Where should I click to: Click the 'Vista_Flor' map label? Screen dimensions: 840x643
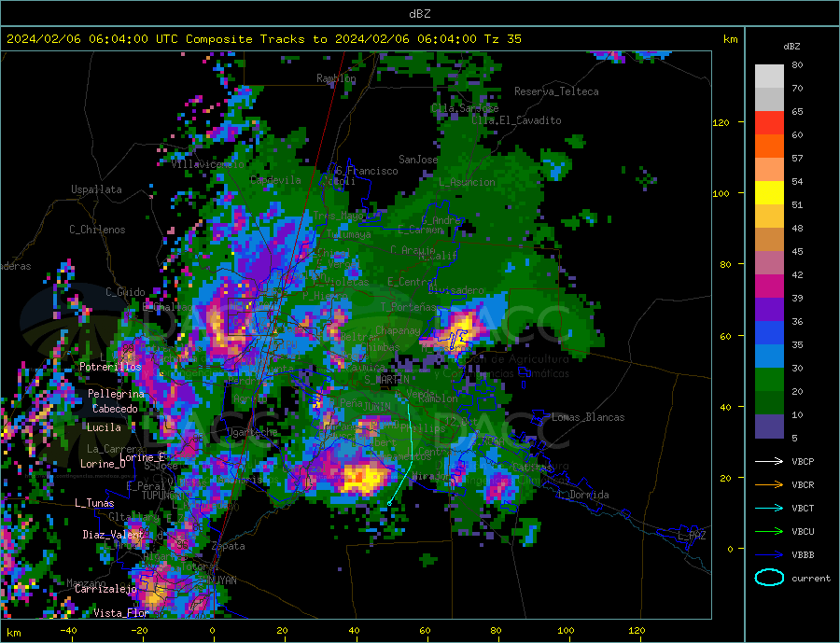coord(121,613)
